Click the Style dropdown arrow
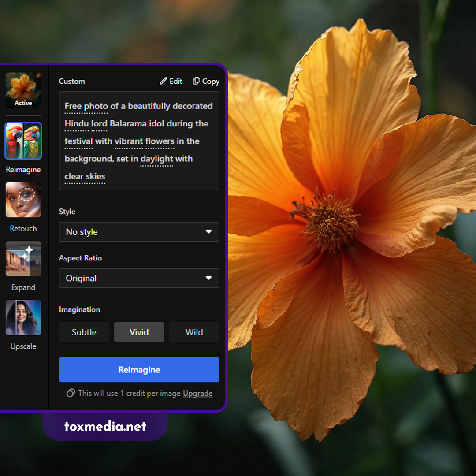Screen dimensions: 476x476 point(208,232)
